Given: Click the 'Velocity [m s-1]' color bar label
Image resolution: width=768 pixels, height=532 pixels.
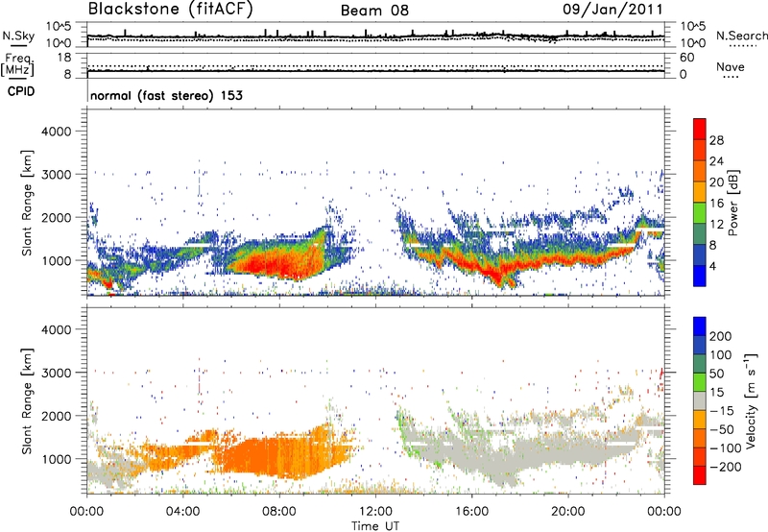Looking at the screenshot, I should coord(752,400).
